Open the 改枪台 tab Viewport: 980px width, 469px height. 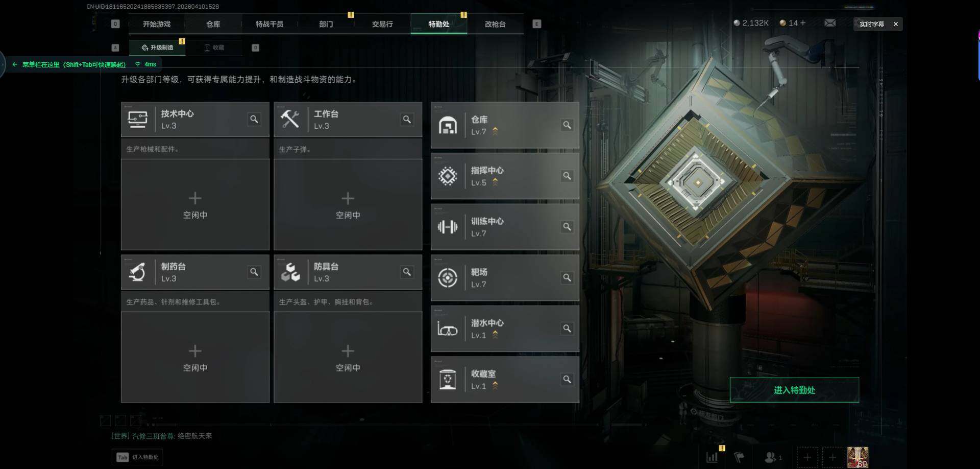[495, 24]
